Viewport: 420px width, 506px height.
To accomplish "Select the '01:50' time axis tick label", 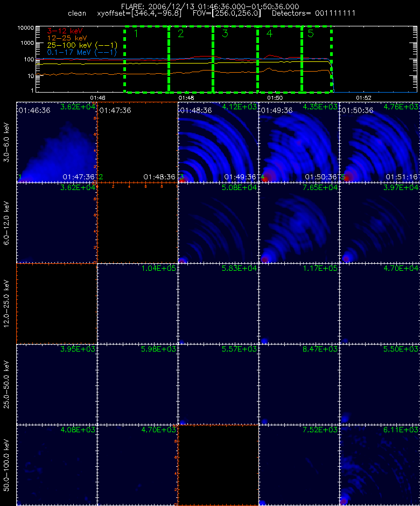I will click(275, 97).
